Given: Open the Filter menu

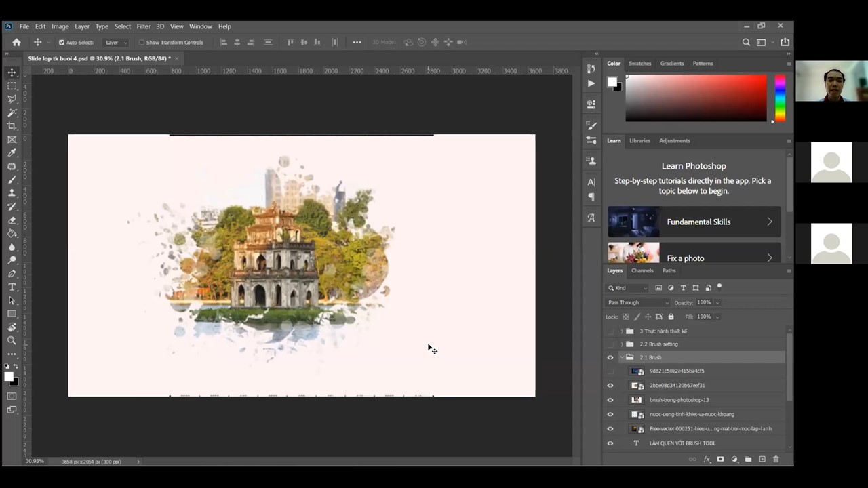Looking at the screenshot, I should point(143,26).
